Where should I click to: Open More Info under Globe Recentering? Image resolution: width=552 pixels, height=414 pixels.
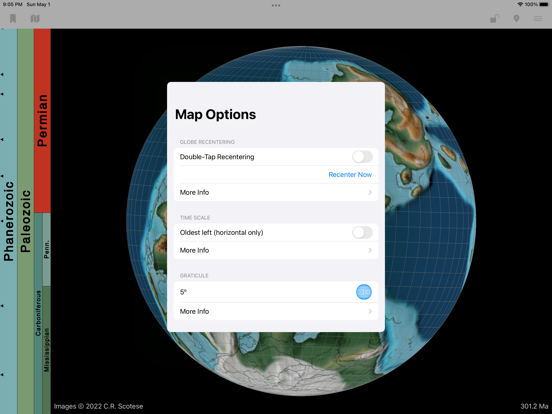(x=276, y=192)
